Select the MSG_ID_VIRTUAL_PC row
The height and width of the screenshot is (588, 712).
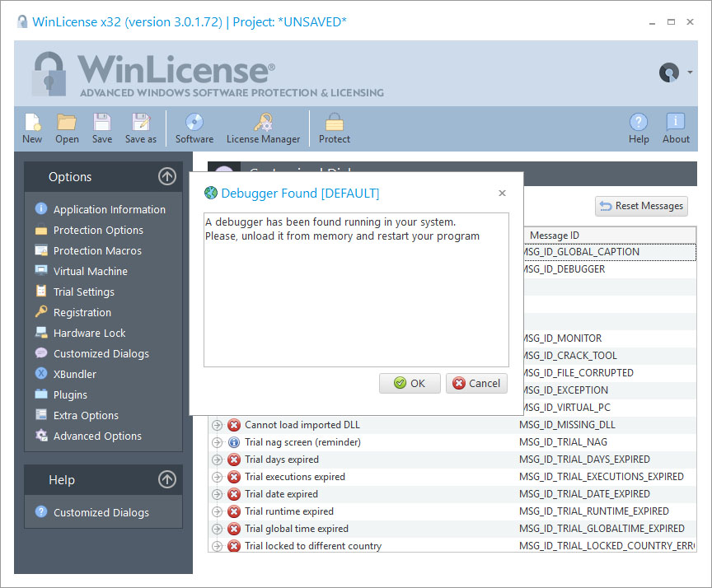click(x=609, y=407)
